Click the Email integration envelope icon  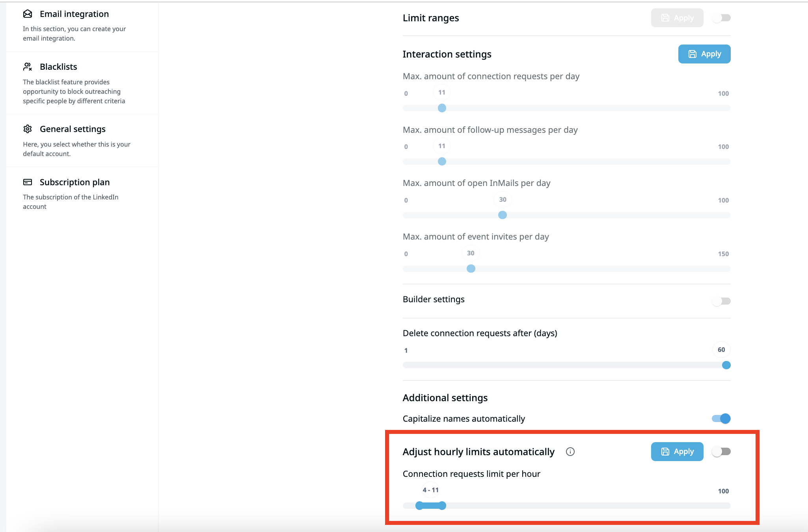[28, 14]
